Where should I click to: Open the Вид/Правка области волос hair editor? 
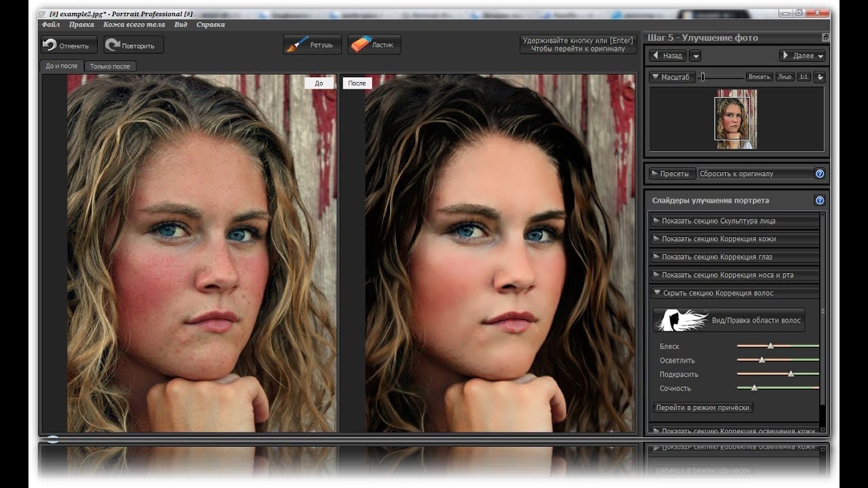729,321
